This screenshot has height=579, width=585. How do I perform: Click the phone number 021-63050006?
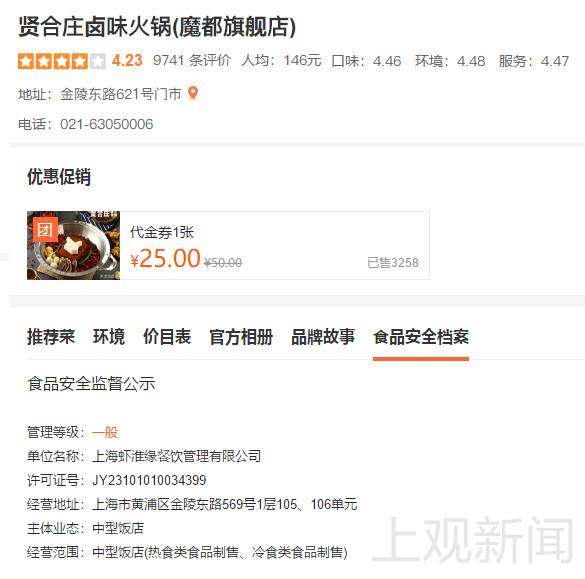107,124
